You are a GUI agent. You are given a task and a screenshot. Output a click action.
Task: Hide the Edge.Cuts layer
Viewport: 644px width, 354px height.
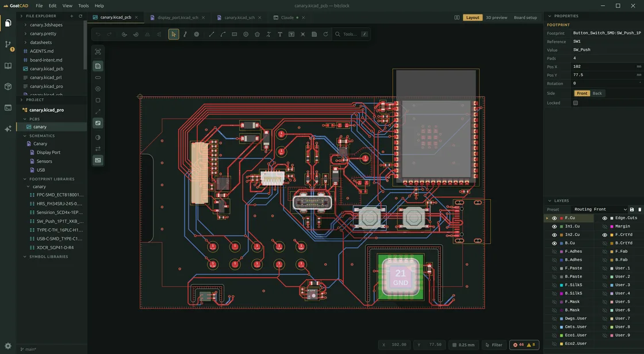point(604,218)
